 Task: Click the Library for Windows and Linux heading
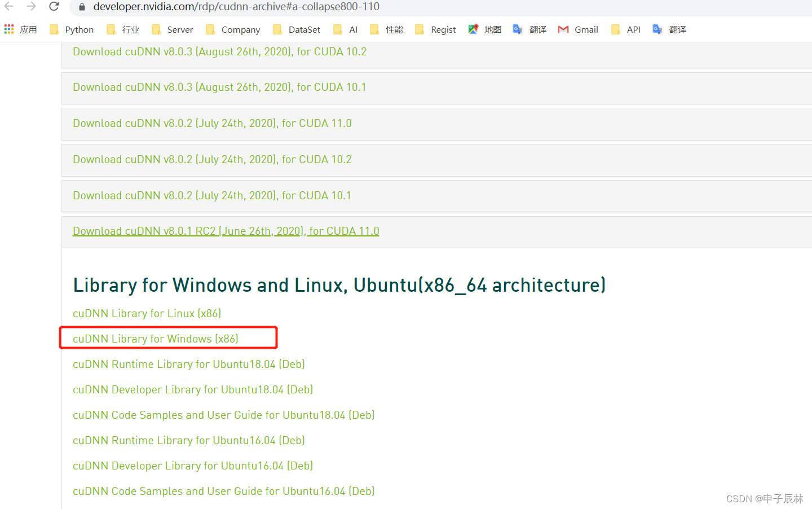pyautogui.click(x=339, y=286)
